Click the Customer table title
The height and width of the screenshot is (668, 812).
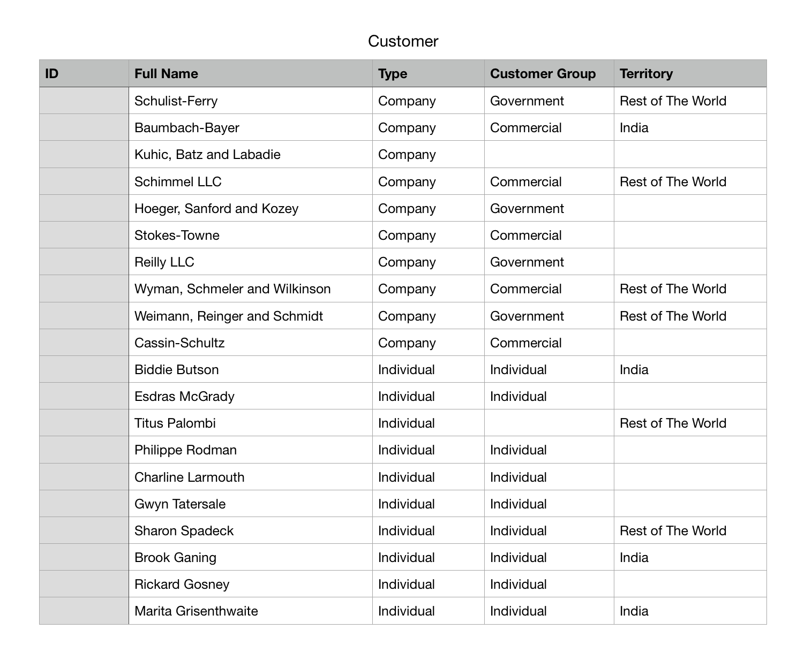click(403, 41)
